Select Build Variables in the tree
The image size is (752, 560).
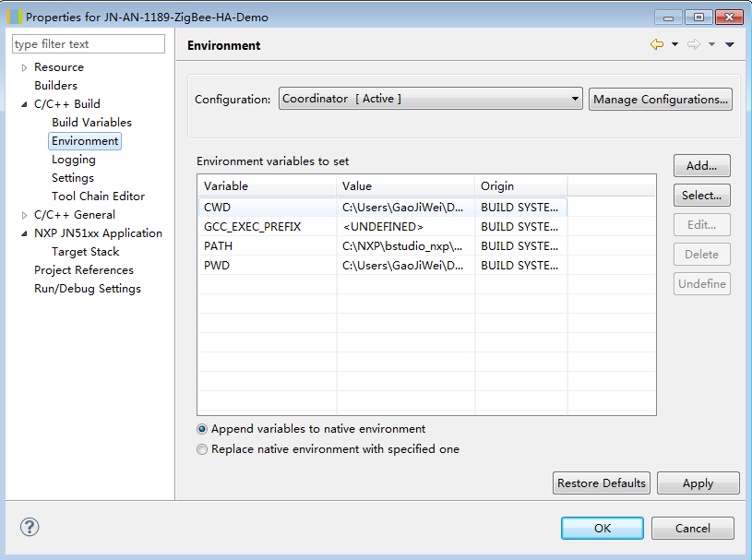point(91,123)
